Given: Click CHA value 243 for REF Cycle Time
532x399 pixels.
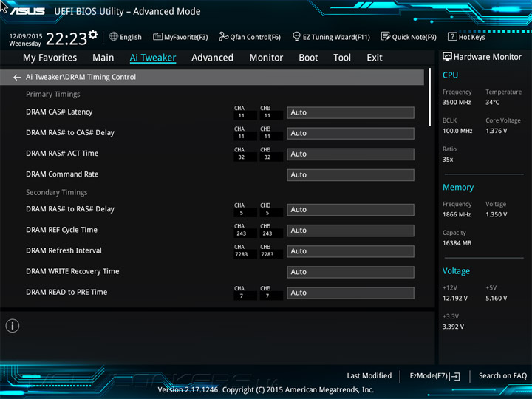Looking at the screenshot, I should point(241,233).
